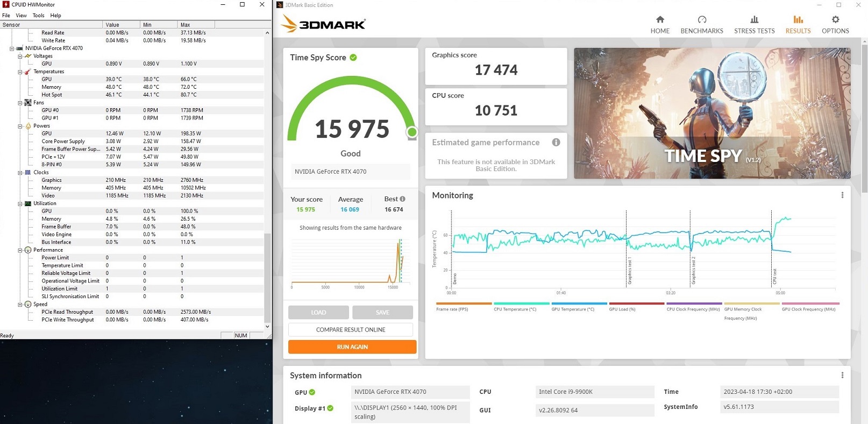Collapse the Voltages tree node
This screenshot has height=424, width=868.
coord(20,56)
